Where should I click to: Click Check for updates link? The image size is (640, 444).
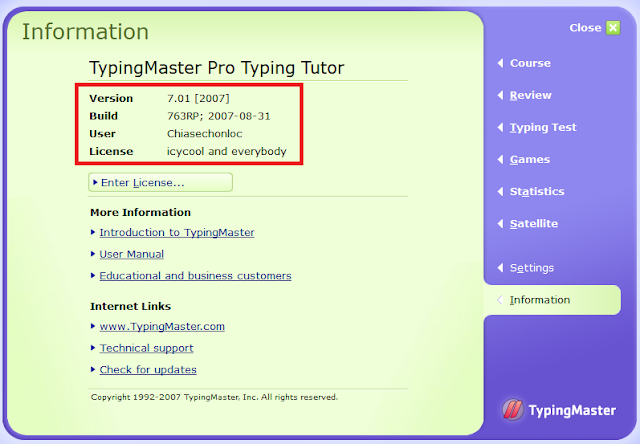148,370
